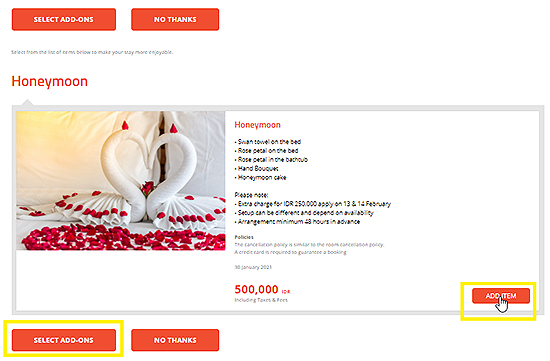The height and width of the screenshot is (361, 550).
Task: Click the Hand Bouquet bullet
Action: click(256, 168)
